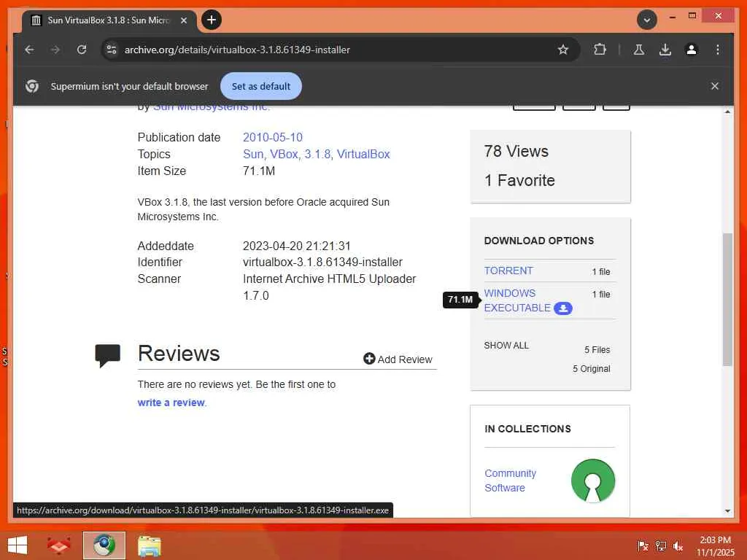Viewport: 747px width, 560px height.
Task: Click Set as default button
Action: click(x=261, y=86)
